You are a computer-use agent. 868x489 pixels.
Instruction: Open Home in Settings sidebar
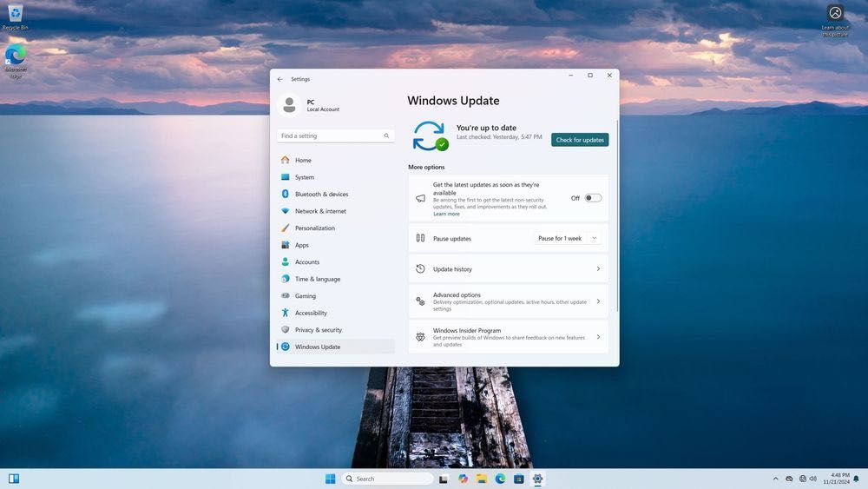[335, 160]
